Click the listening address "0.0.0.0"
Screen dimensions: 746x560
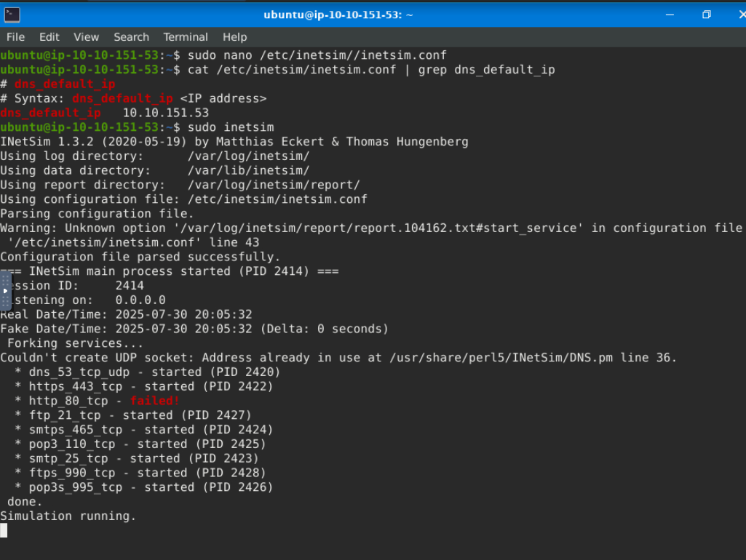(140, 300)
